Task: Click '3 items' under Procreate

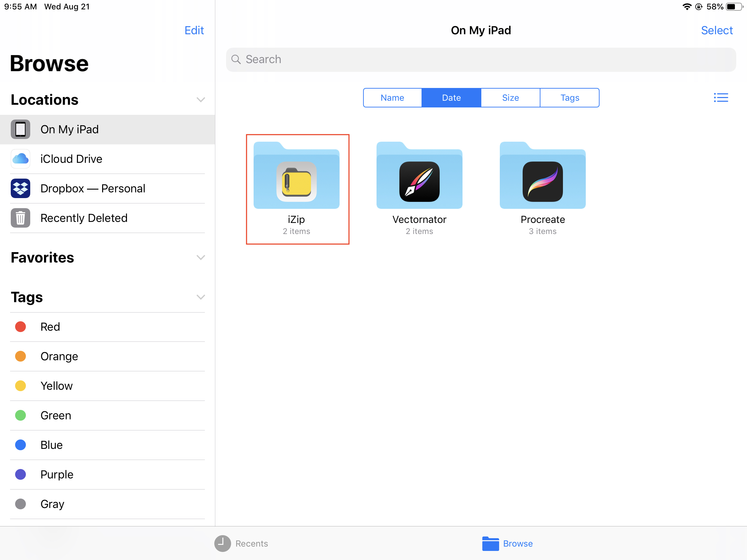Action: (x=543, y=231)
